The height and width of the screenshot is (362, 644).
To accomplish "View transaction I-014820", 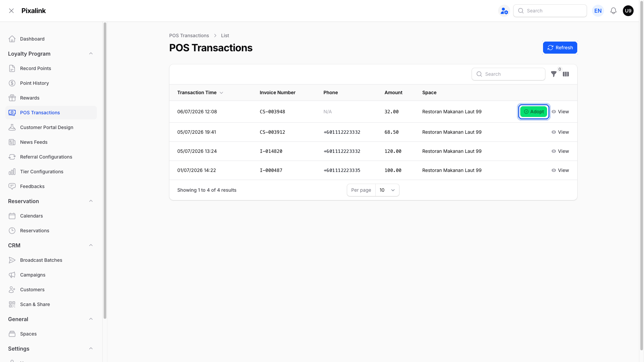I will click(x=560, y=151).
